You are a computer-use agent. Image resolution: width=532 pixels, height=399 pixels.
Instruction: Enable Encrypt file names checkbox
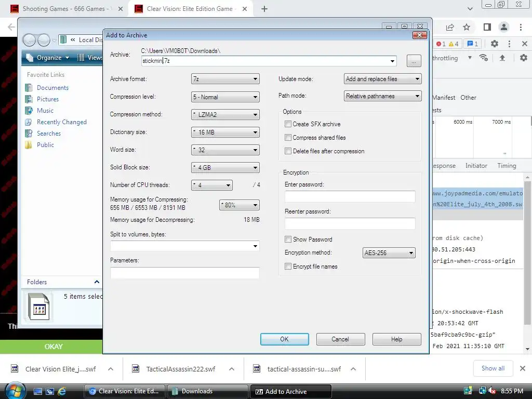288,267
